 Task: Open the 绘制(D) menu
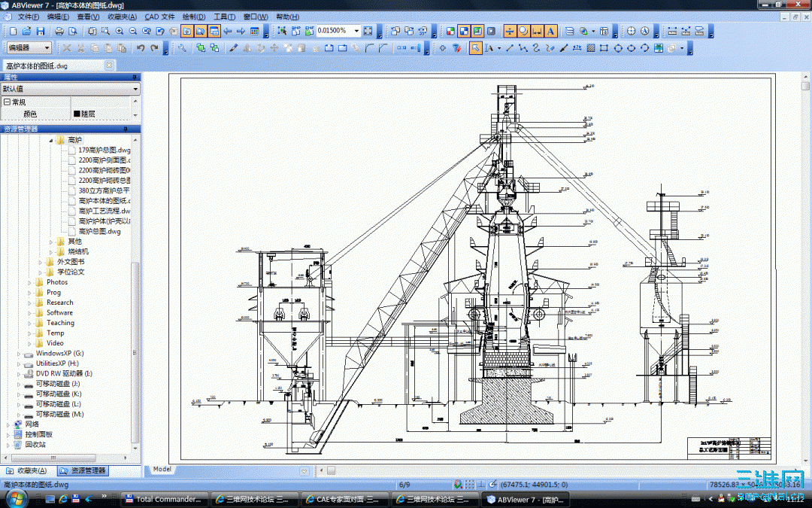click(194, 17)
